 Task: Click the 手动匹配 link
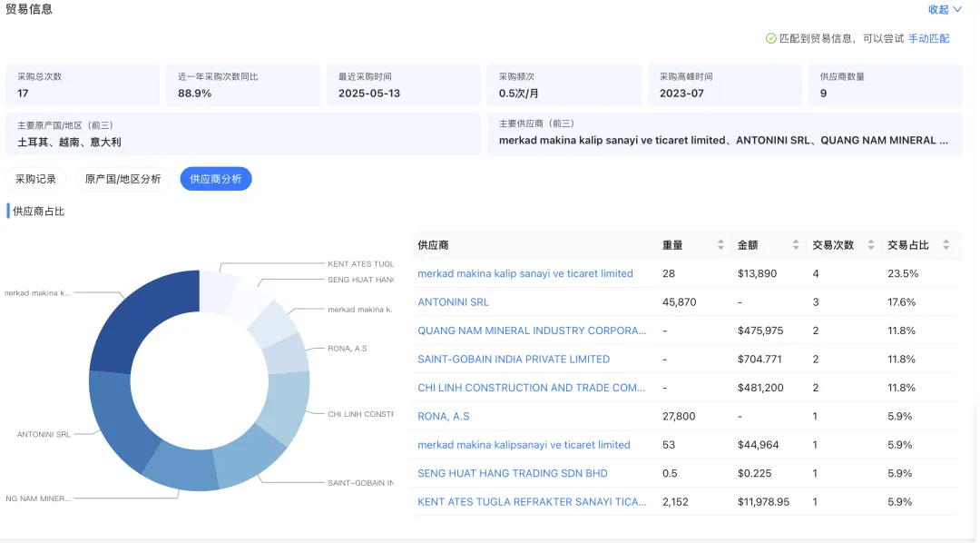[x=927, y=38]
